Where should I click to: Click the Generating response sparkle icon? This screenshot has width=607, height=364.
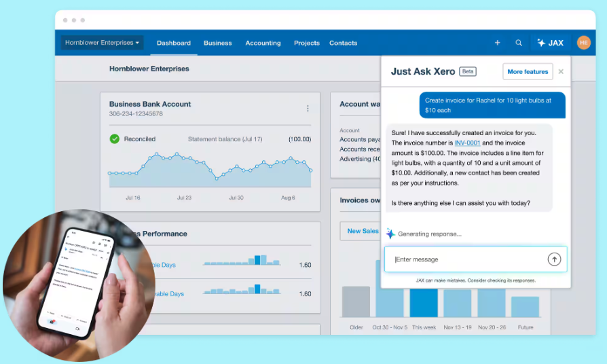[x=390, y=234]
